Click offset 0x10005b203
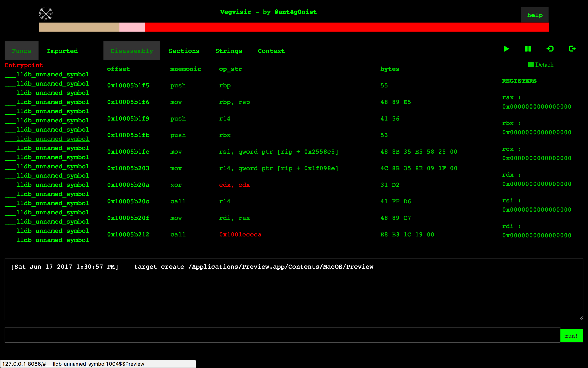 click(x=128, y=168)
